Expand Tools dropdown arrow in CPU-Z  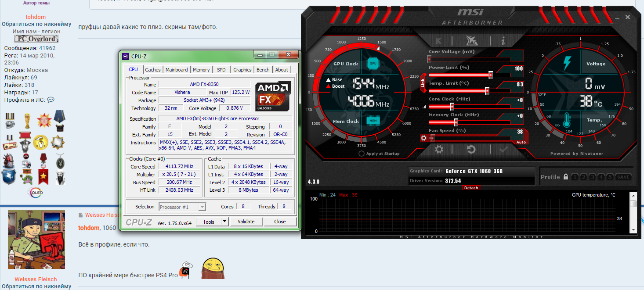click(x=224, y=222)
